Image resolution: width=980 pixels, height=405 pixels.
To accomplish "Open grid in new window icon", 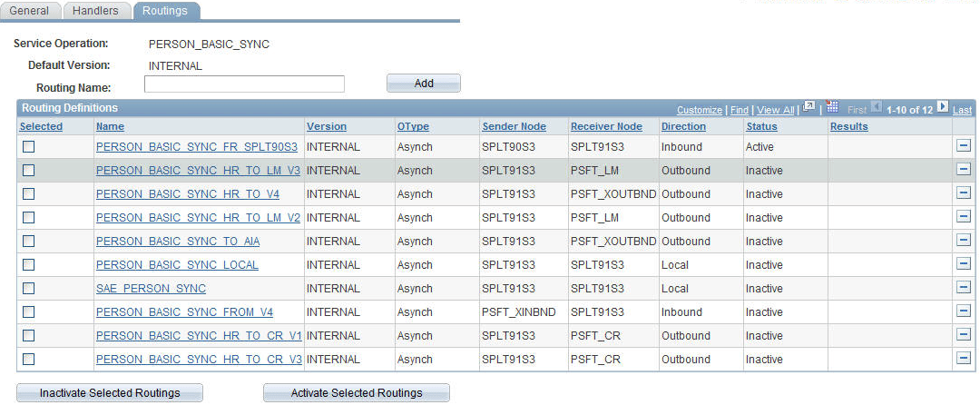I will click(x=809, y=107).
